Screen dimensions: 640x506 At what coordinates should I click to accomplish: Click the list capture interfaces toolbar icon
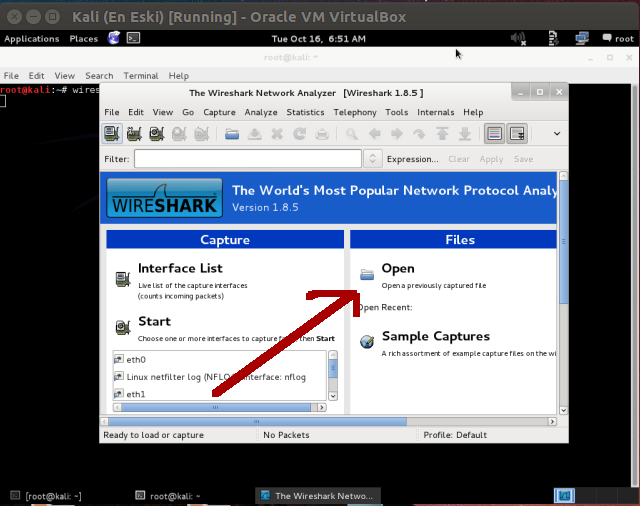pyautogui.click(x=112, y=133)
